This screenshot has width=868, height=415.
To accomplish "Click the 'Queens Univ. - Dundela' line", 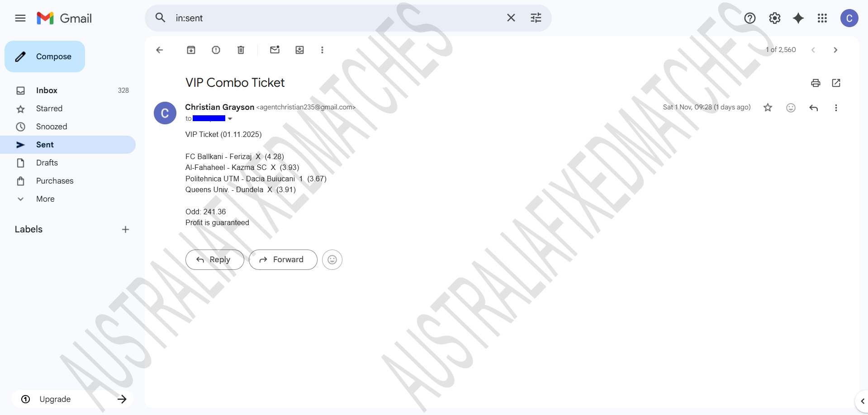I will (241, 189).
